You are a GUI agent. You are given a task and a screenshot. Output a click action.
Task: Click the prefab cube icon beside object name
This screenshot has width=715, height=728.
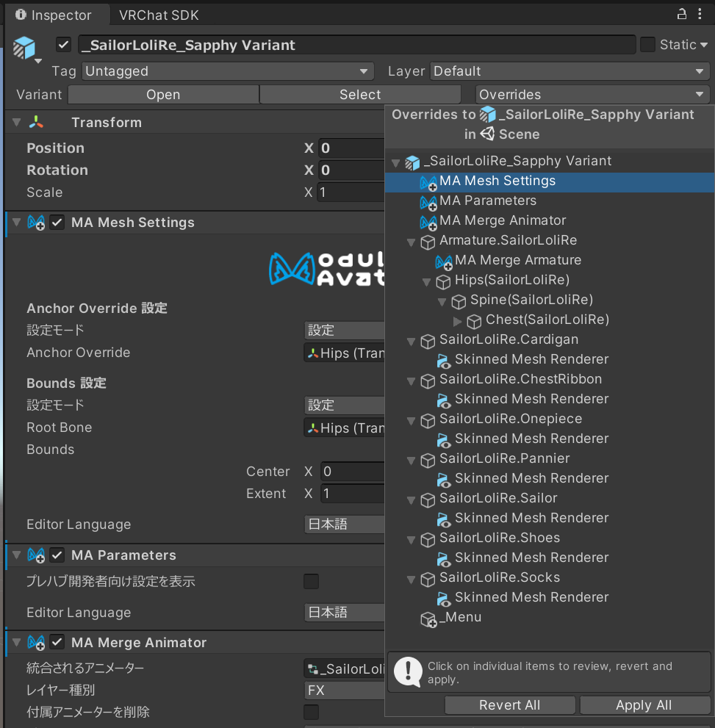click(x=24, y=47)
